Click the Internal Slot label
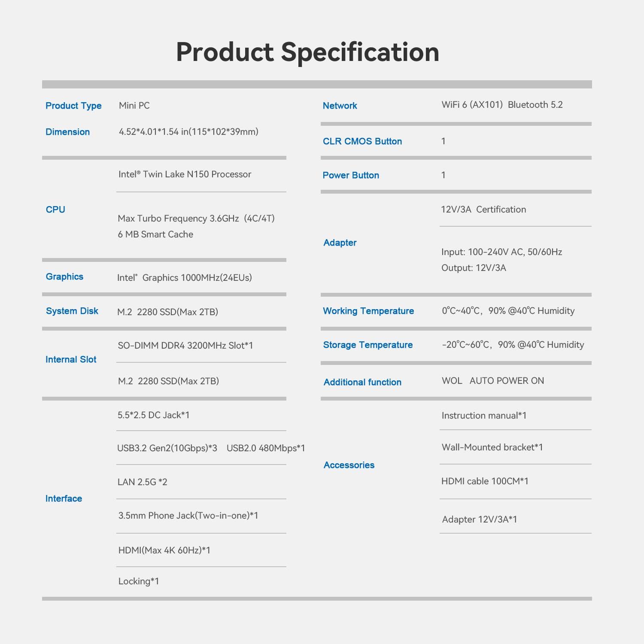 coord(71,359)
